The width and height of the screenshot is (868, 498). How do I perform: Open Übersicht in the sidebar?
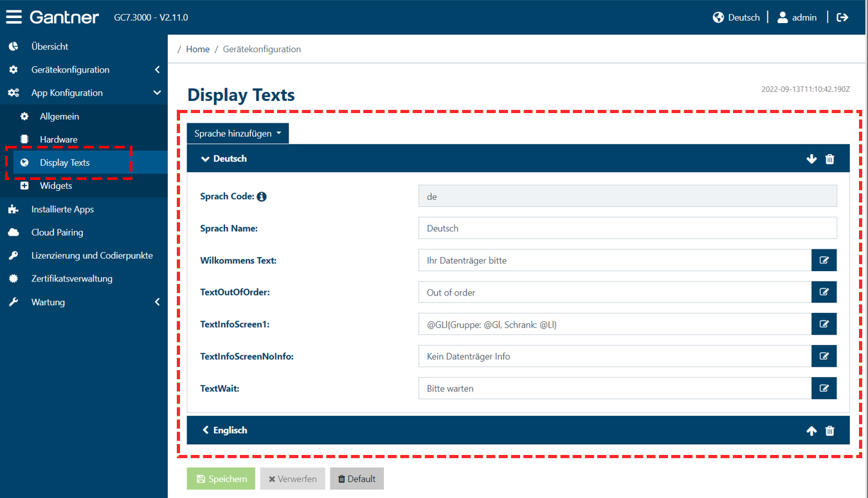[84, 46]
